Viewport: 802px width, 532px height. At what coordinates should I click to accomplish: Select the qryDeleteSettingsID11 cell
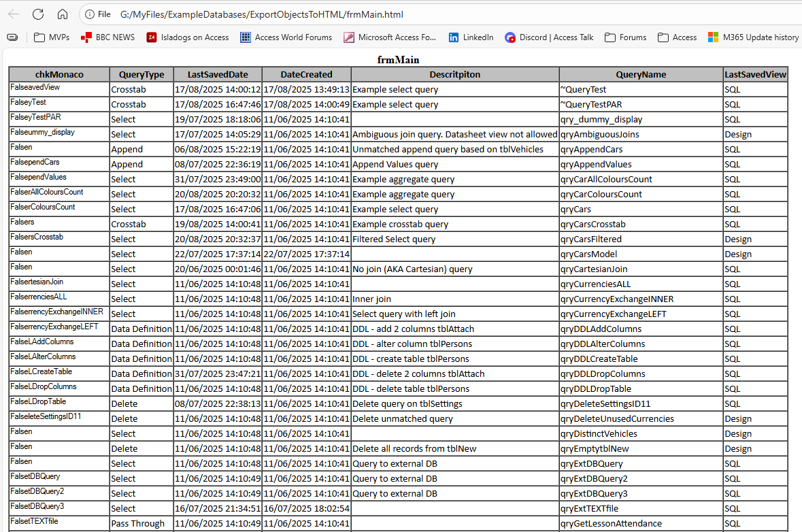(641, 403)
